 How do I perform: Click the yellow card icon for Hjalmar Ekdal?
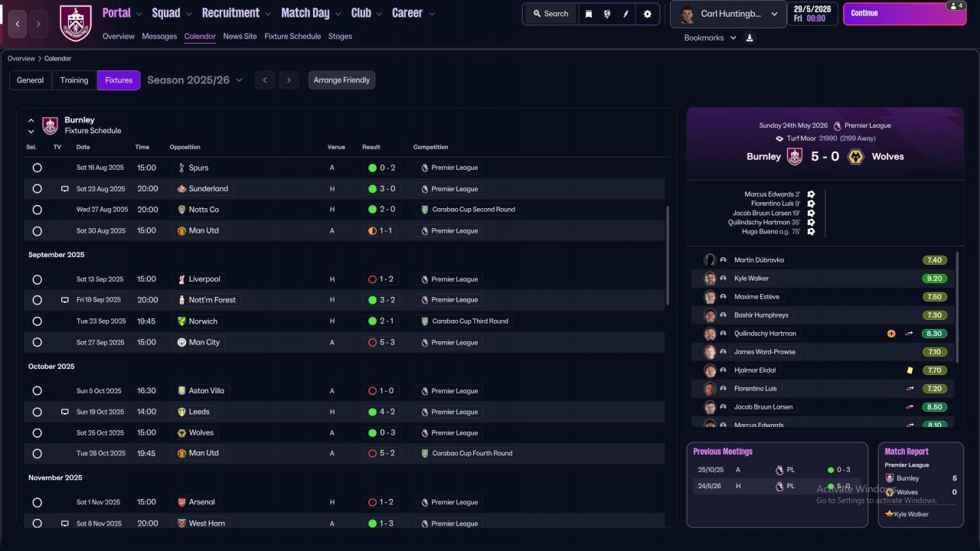click(x=910, y=370)
